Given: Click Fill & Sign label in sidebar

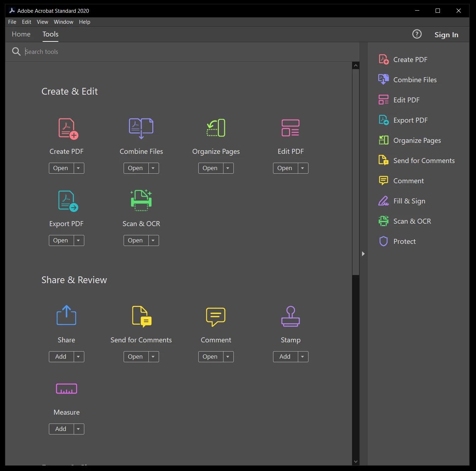Looking at the screenshot, I should click(409, 201).
